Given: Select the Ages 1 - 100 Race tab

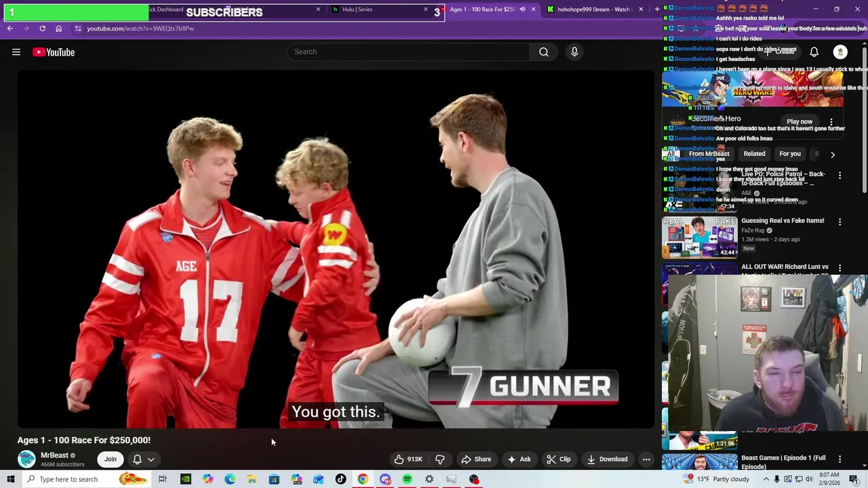Looking at the screenshot, I should 483,9.
